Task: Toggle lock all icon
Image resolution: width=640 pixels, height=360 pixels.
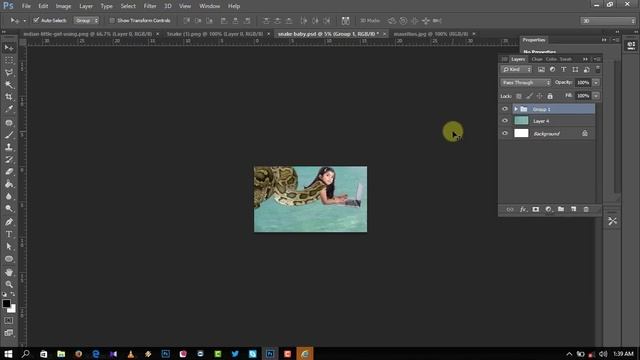Action: (x=550, y=96)
